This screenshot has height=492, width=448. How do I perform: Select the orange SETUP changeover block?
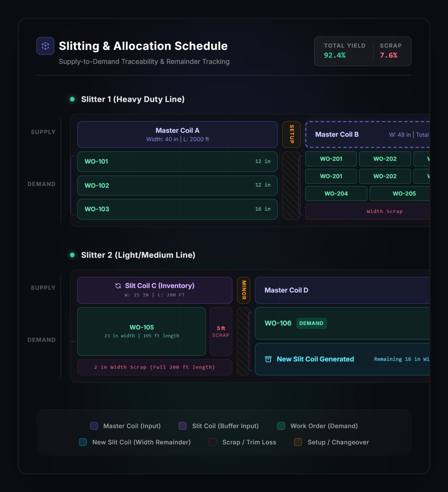pos(291,134)
